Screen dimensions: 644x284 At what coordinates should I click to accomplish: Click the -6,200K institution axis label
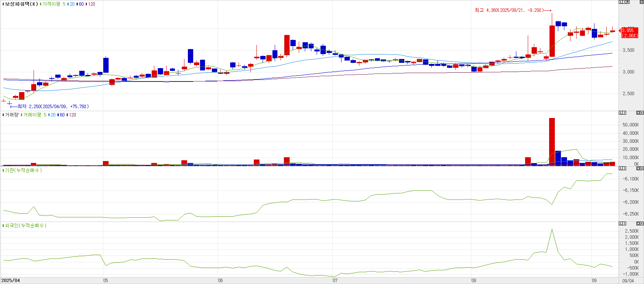pyautogui.click(x=631, y=202)
